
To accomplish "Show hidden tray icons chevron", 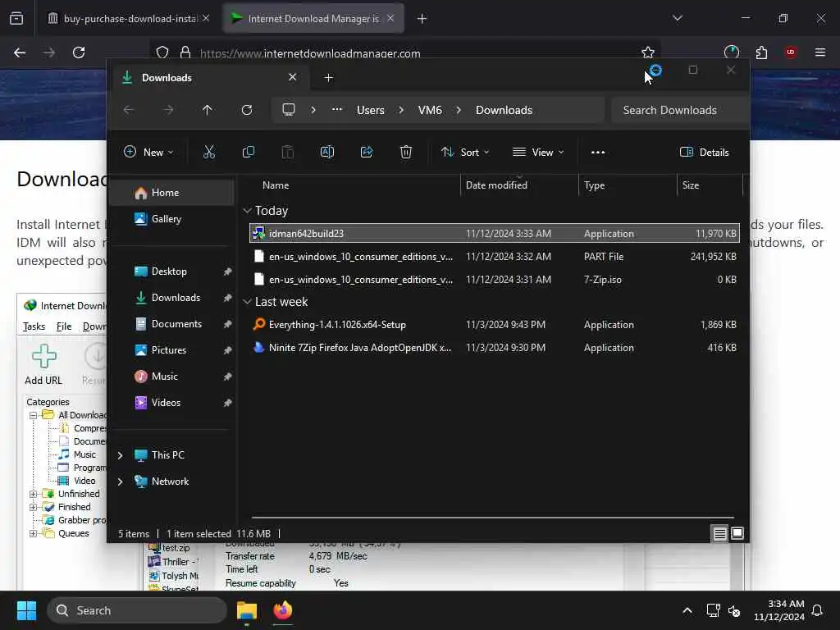I will click(687, 610).
